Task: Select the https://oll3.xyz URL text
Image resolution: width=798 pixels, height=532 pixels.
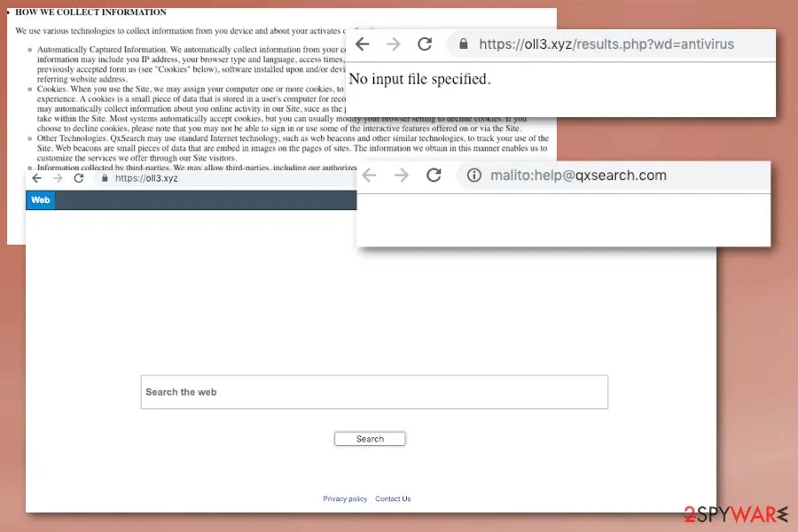Action: click(146, 178)
